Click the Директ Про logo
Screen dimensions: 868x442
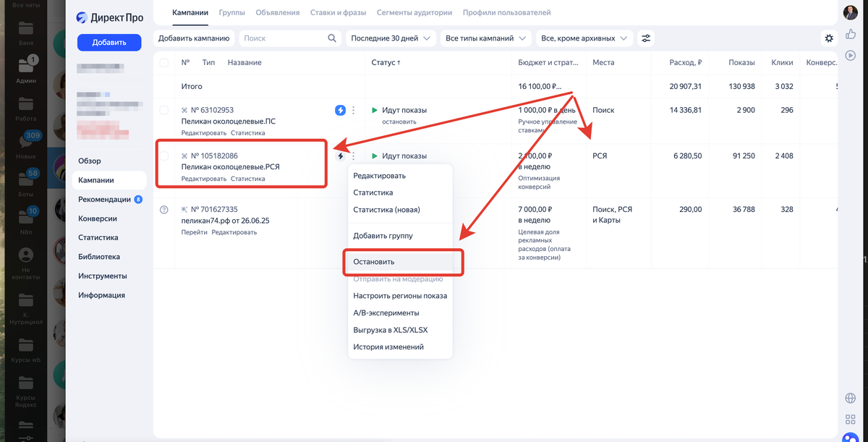point(109,17)
